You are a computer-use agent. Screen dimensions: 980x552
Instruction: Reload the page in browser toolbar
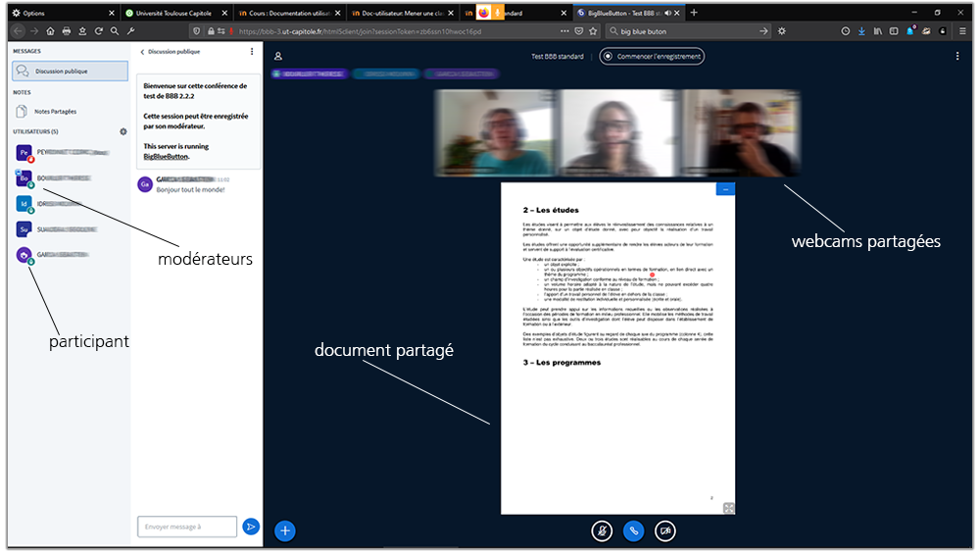coord(99,31)
